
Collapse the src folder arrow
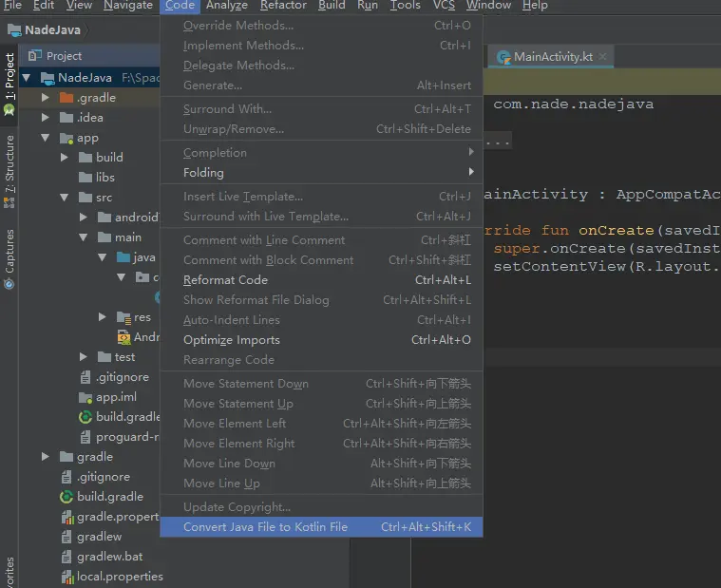click(x=65, y=198)
